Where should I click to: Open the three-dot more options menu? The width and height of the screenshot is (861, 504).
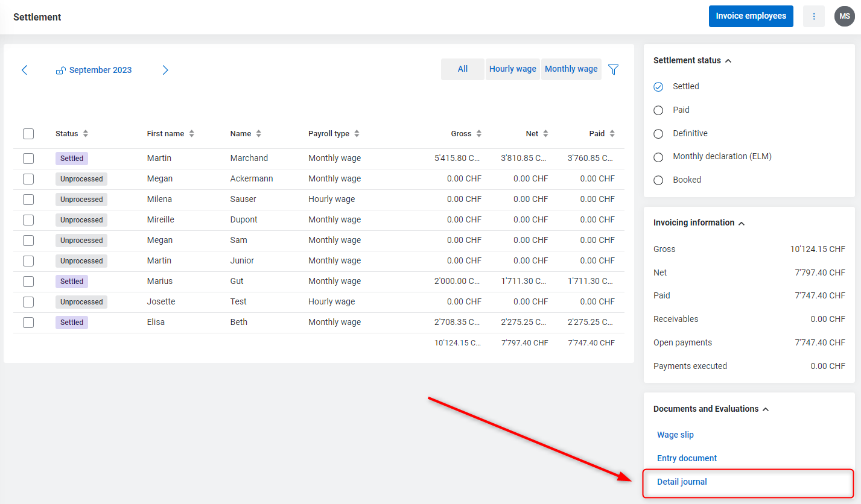tap(813, 16)
